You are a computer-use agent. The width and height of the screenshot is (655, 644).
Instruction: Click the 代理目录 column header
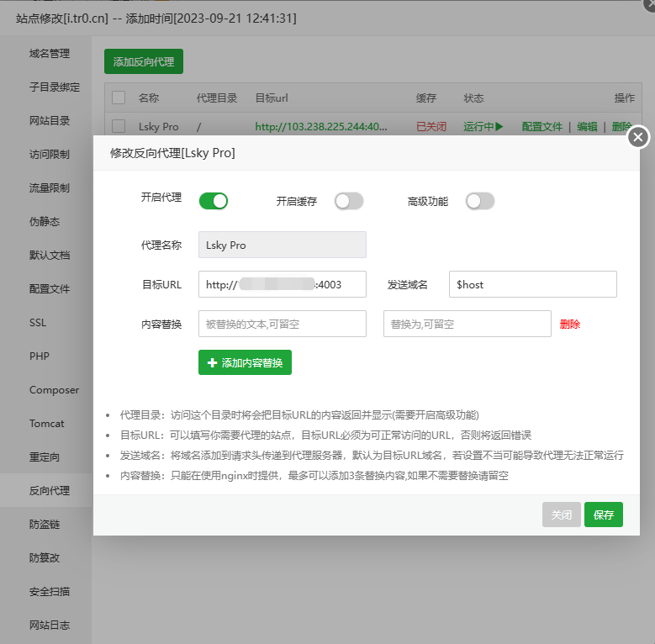(217, 98)
